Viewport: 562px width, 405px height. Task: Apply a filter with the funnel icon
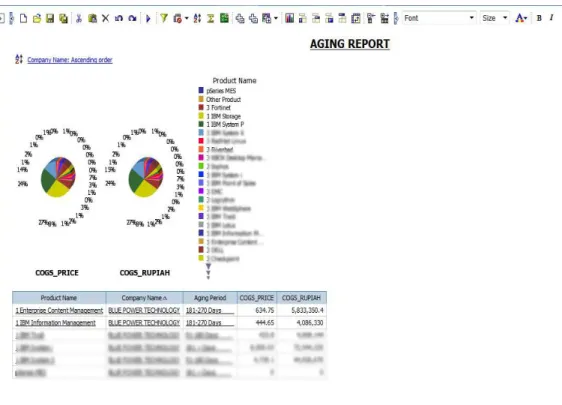pyautogui.click(x=164, y=18)
